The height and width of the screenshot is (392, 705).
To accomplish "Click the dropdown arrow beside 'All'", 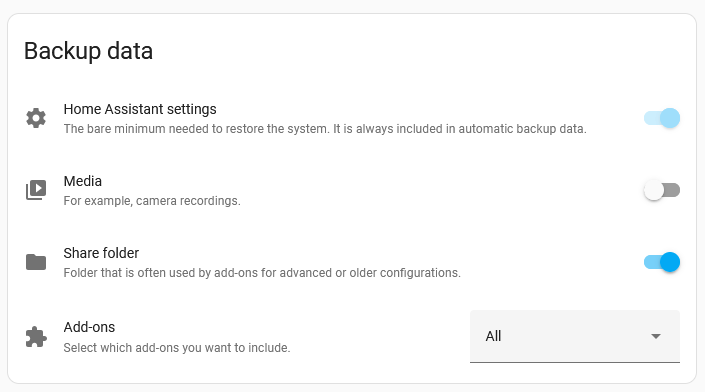I will tap(656, 336).
